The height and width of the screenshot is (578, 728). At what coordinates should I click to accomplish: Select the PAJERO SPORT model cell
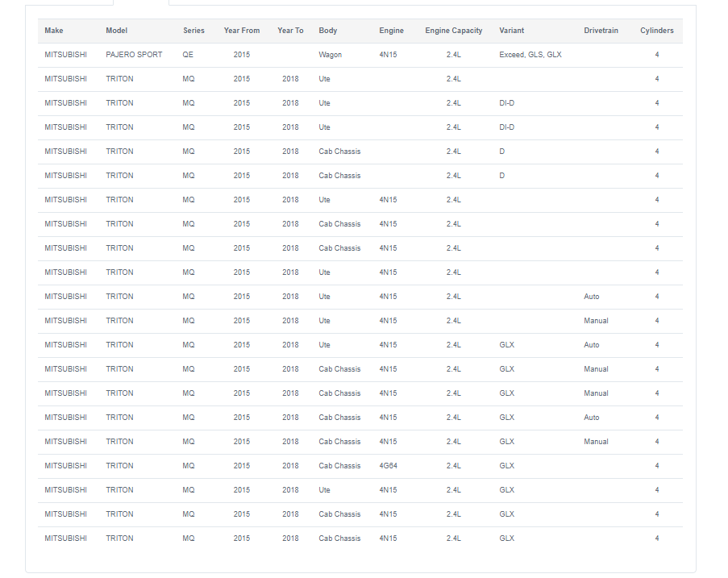point(134,55)
